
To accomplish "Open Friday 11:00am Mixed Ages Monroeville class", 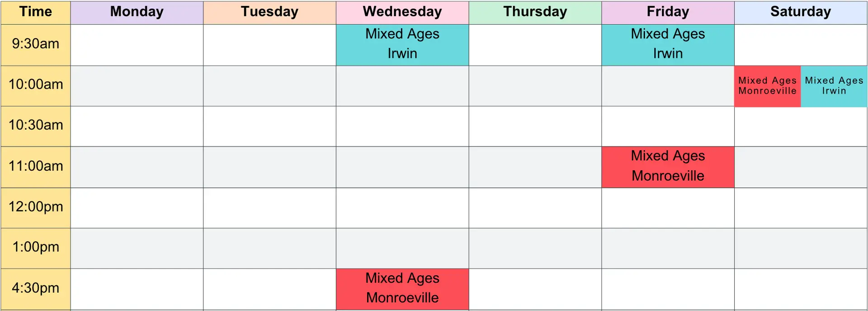I will click(x=668, y=167).
